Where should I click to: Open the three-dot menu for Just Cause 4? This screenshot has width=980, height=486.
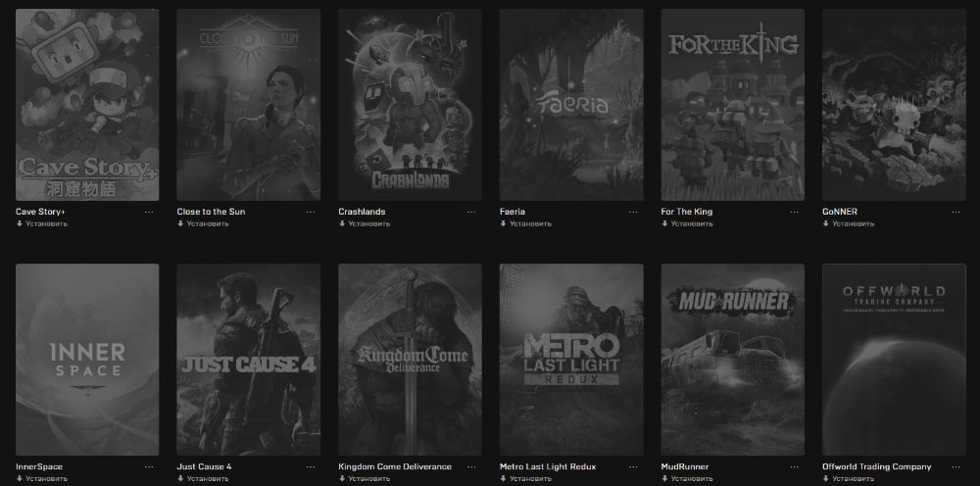pos(311,467)
